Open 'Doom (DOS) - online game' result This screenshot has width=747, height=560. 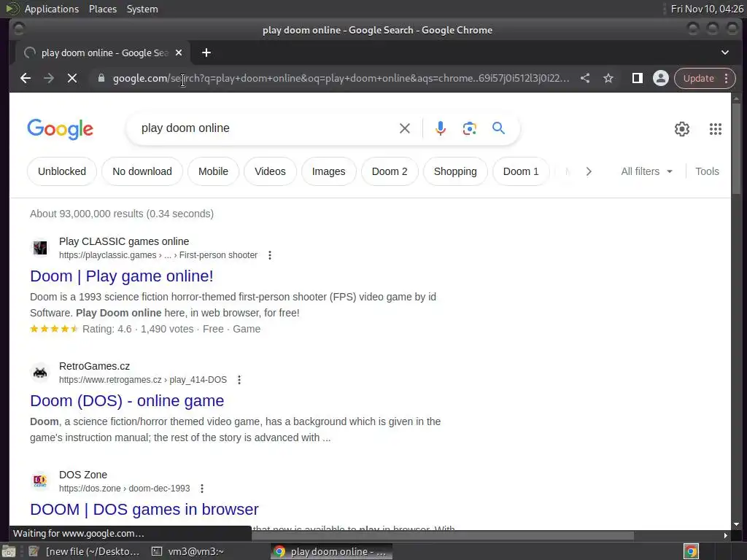point(127,401)
